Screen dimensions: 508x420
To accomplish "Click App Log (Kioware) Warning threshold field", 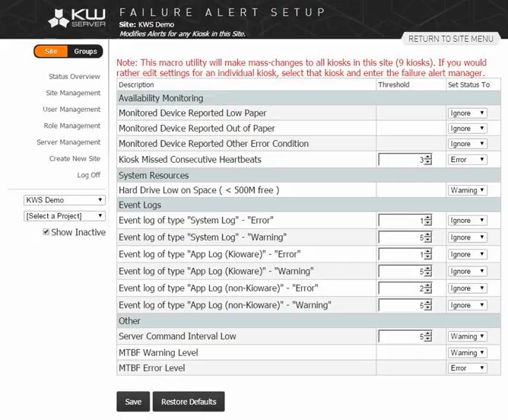I will pos(402,271).
